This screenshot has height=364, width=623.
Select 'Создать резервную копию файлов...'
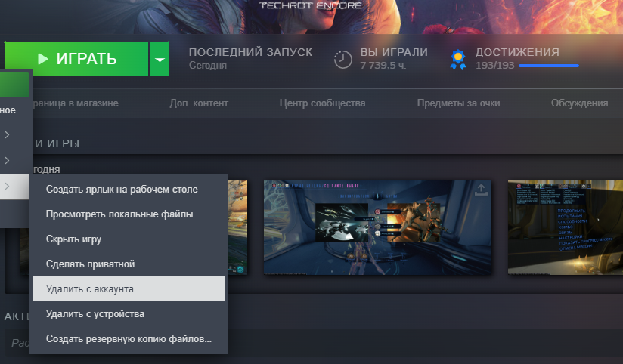(x=129, y=339)
